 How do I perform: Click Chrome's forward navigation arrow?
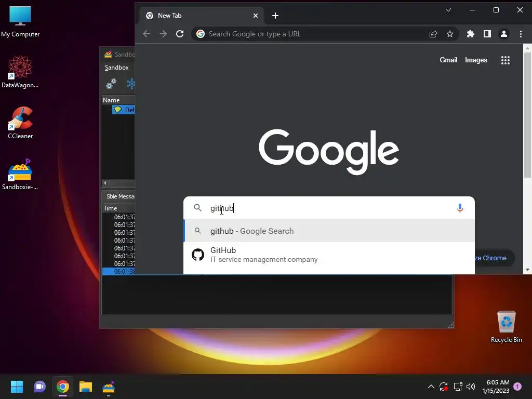tap(163, 34)
